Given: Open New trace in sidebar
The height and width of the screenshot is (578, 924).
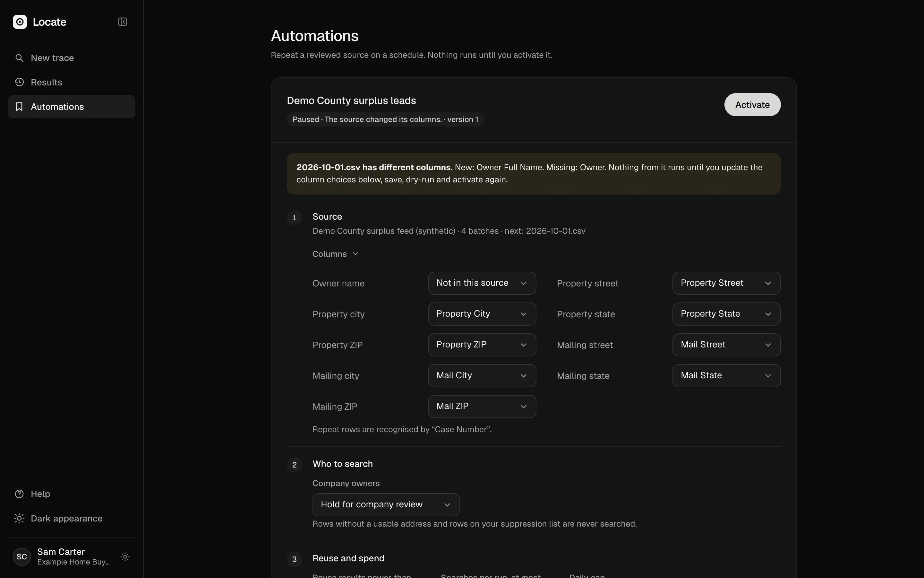Looking at the screenshot, I should [72, 58].
